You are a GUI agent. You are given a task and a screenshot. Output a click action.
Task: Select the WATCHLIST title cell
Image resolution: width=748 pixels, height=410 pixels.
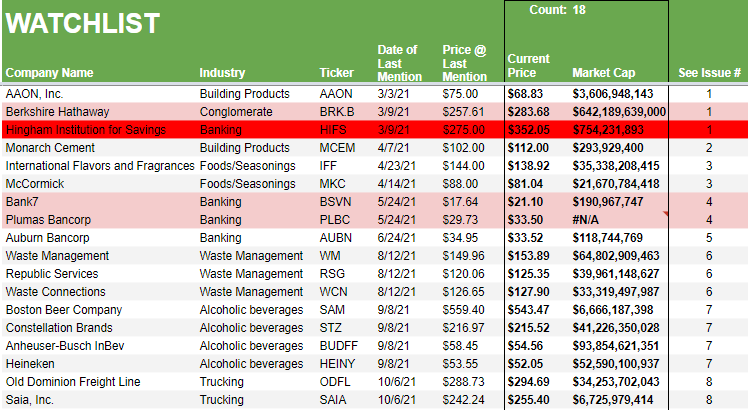83,23
